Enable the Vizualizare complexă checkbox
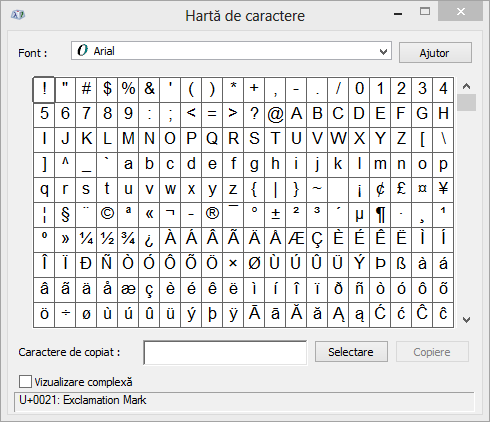The image size is (490, 422). pyautogui.click(x=25, y=382)
